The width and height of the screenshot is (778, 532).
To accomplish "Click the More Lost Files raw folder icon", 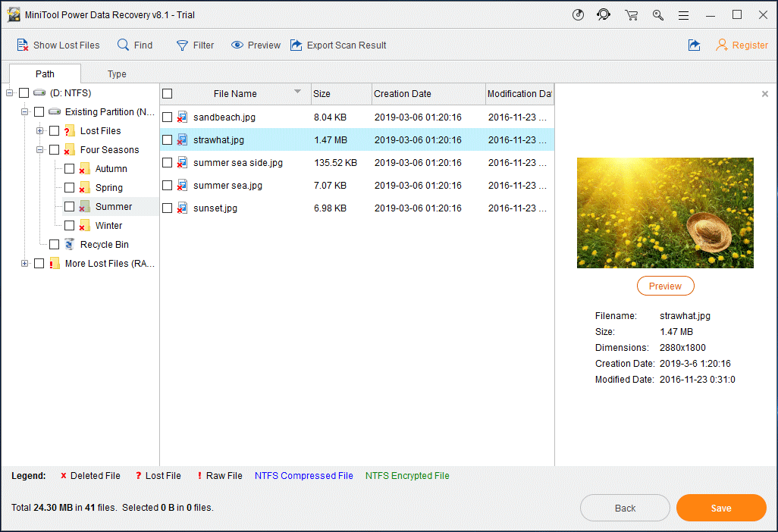I will click(x=54, y=263).
